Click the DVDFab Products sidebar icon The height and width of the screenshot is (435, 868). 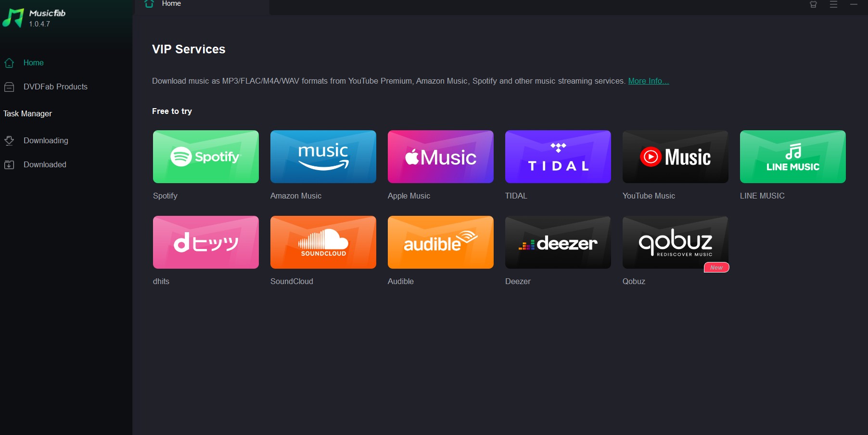tap(9, 87)
